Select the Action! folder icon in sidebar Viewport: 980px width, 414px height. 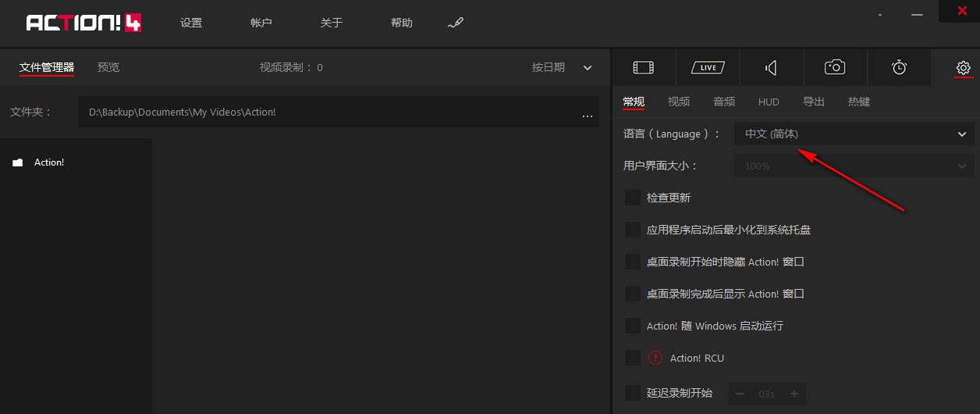pos(18,162)
